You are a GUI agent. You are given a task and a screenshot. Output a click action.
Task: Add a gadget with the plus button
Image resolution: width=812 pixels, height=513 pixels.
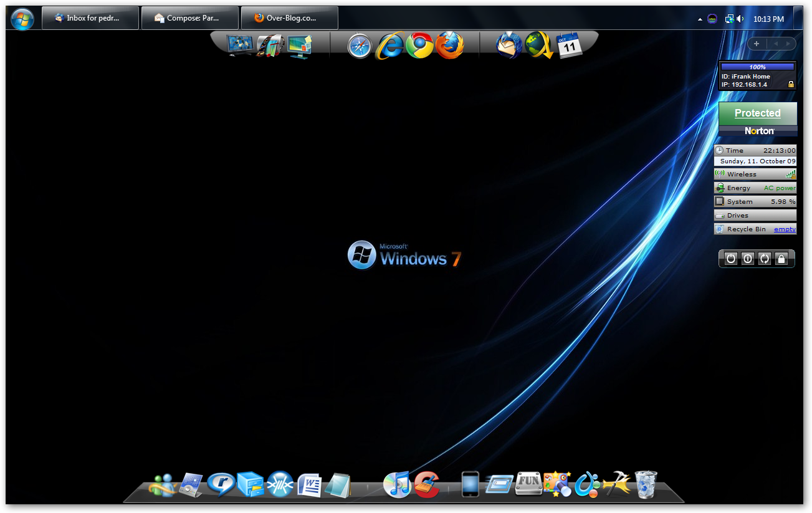757,44
